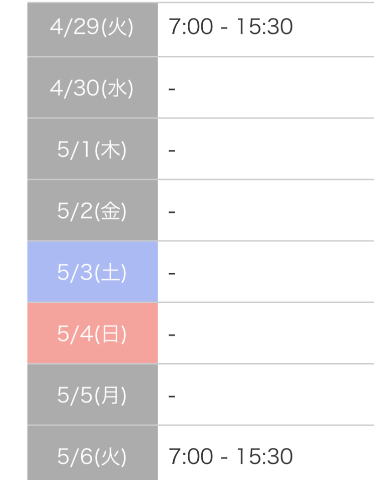
Task: Click the empty hours dash for 5/3(土)
Action: coord(172,274)
